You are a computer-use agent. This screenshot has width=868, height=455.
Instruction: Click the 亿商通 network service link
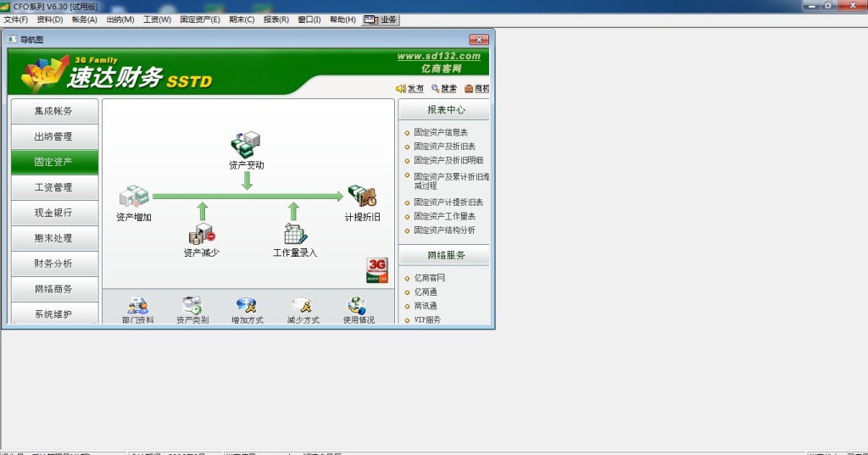(426, 291)
